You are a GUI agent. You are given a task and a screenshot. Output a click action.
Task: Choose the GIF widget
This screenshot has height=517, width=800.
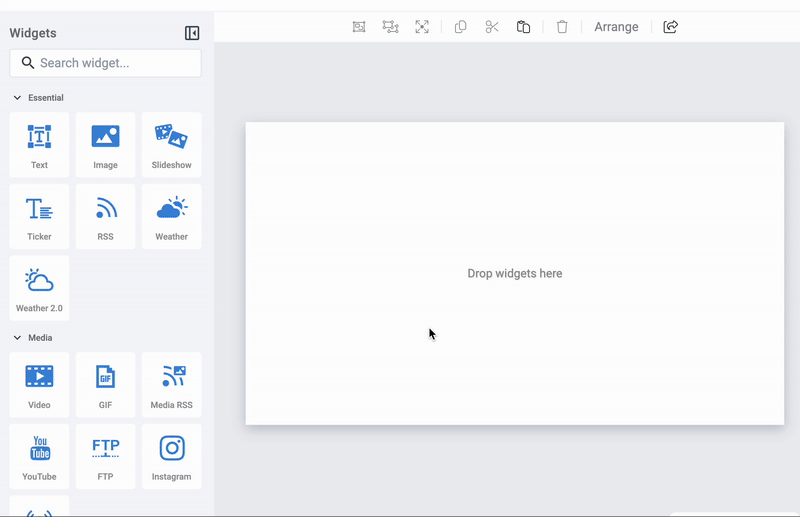(x=105, y=385)
